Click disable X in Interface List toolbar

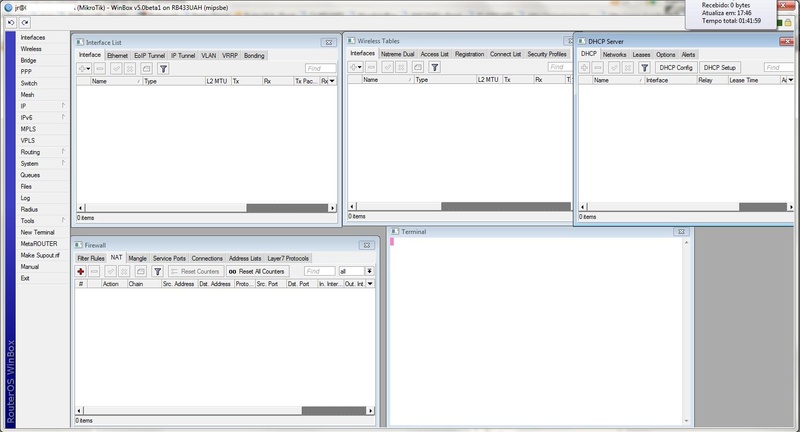tap(130, 68)
